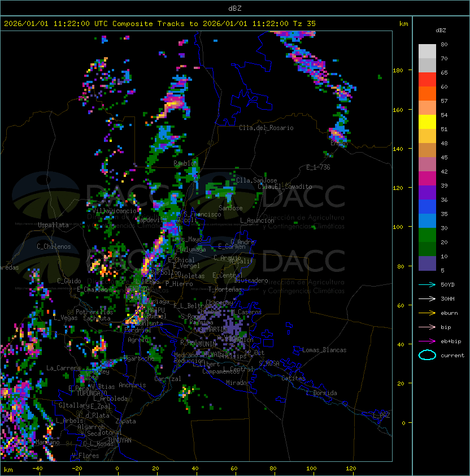
Task: Pick the magenta 39–42 dBZ swatch
Action: (x=427, y=178)
